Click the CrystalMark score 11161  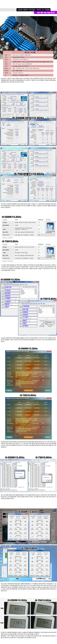[26, 317]
